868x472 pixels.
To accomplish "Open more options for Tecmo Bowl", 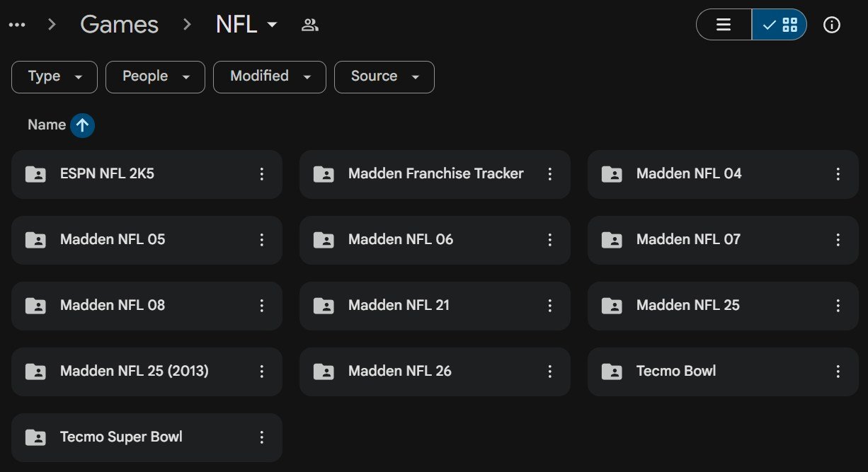I will point(838,372).
